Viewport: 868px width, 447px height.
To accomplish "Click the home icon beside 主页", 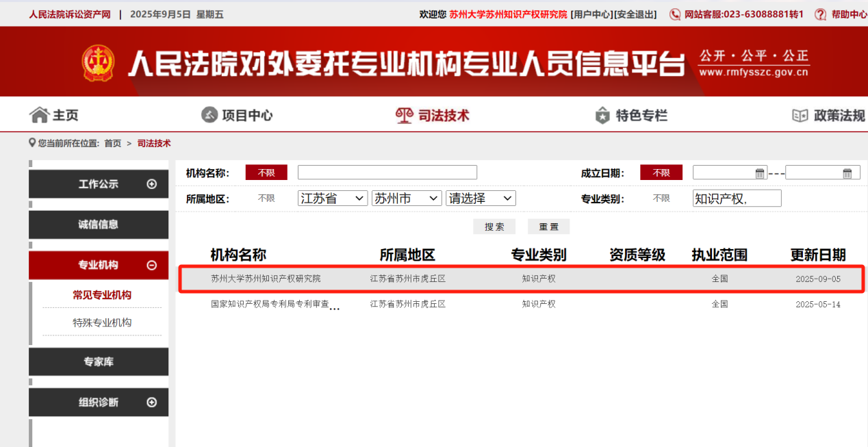I will [40, 115].
